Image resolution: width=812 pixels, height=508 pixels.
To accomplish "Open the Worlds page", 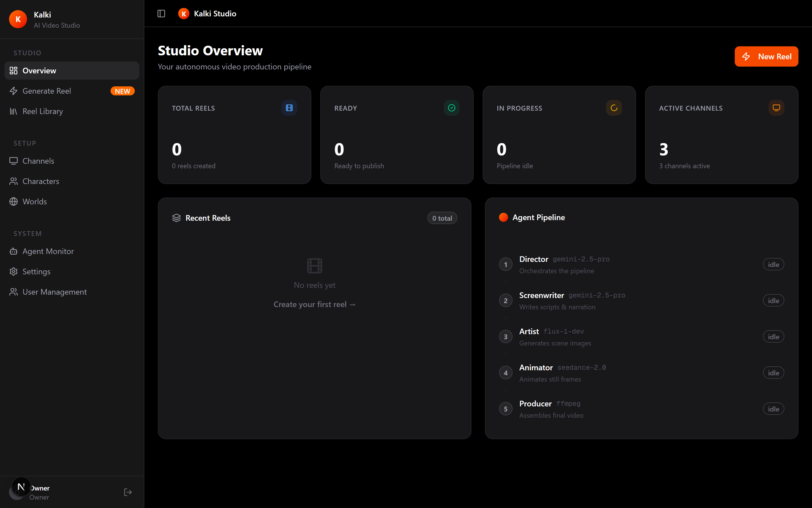I will point(72,202).
